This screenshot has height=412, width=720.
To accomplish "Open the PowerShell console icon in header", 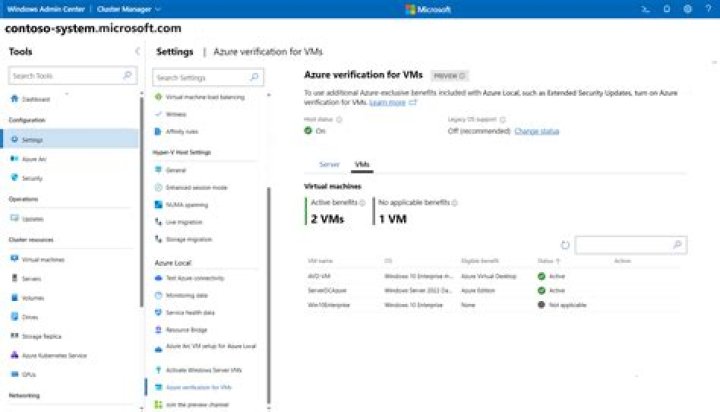I will (x=645, y=9).
